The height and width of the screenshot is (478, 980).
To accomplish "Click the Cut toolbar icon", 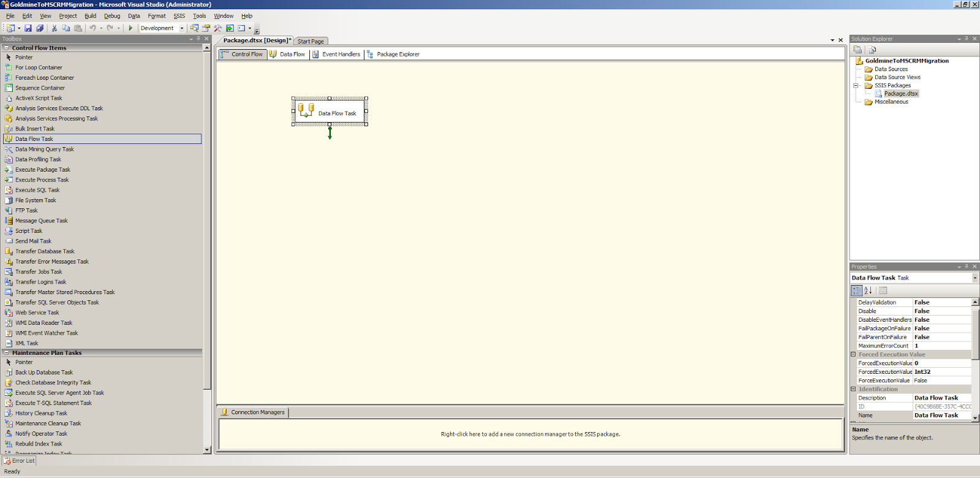I will tap(55, 28).
